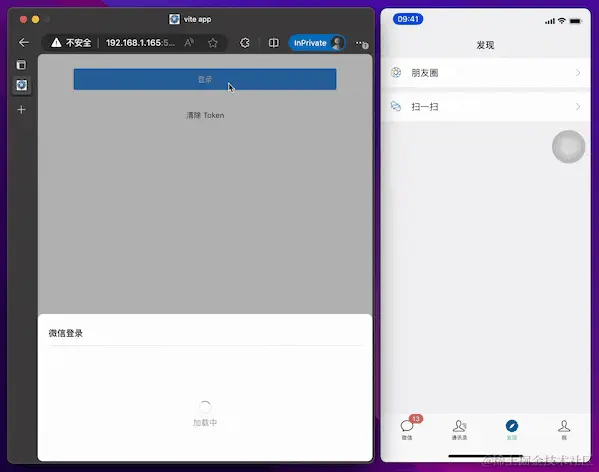599x472 pixels.
Task: Click the vite app title favicon
Action: click(174, 19)
